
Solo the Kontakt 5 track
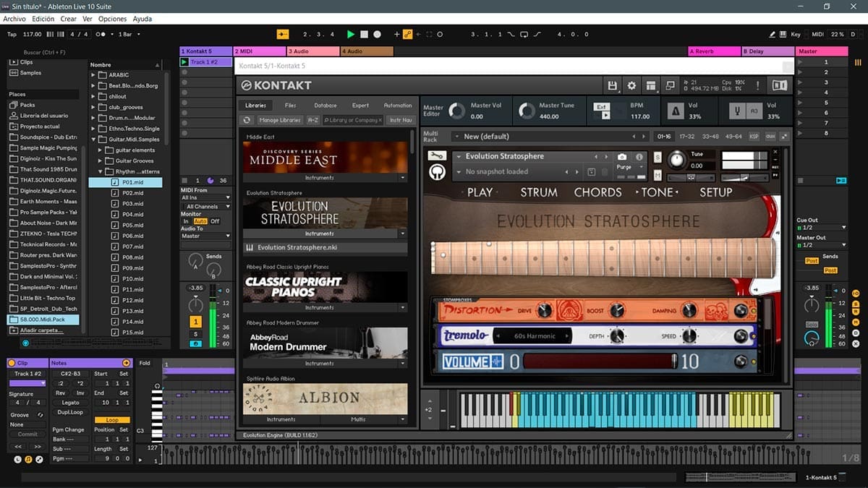(x=195, y=334)
